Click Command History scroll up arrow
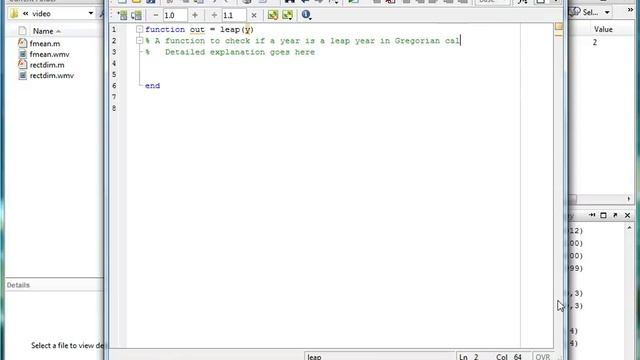 [629, 228]
